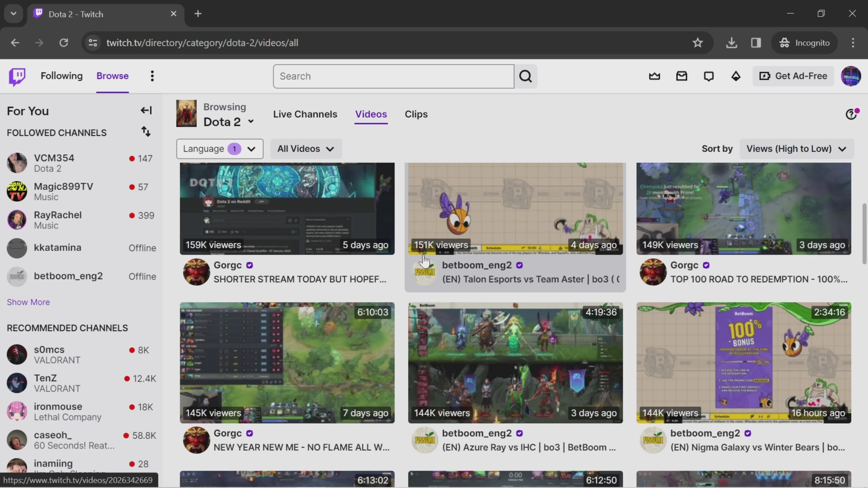Open the Dota 2 category box art
The height and width of the screenshot is (488, 868).
coord(186,113)
